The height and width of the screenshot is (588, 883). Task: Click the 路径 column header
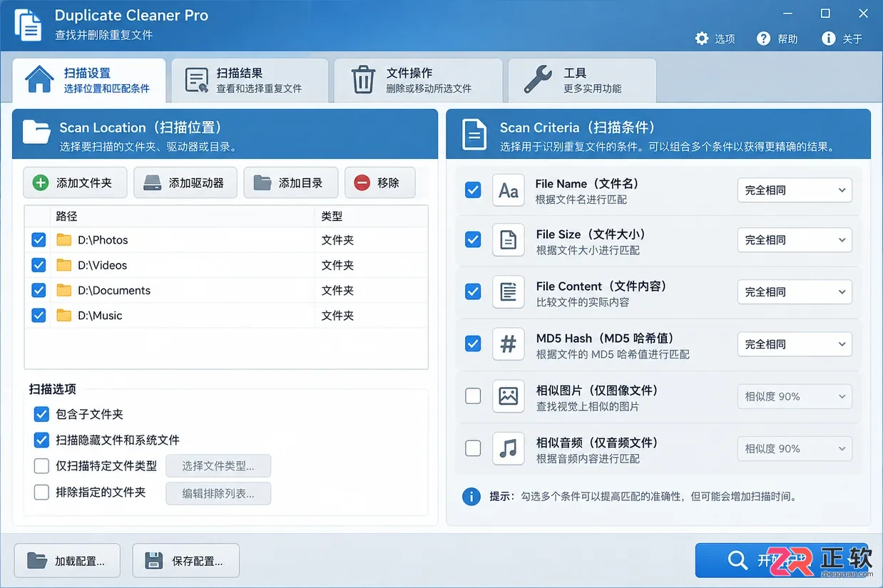[x=66, y=216]
